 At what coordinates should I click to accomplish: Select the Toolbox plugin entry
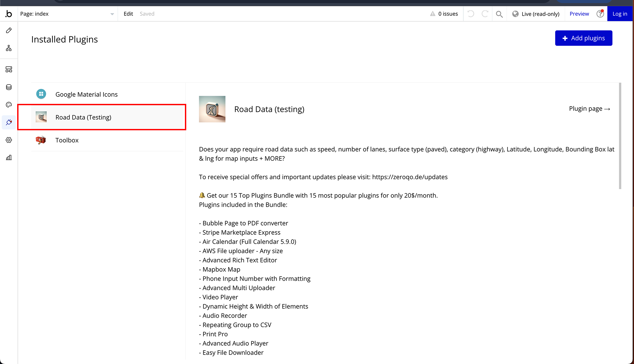[x=67, y=140]
